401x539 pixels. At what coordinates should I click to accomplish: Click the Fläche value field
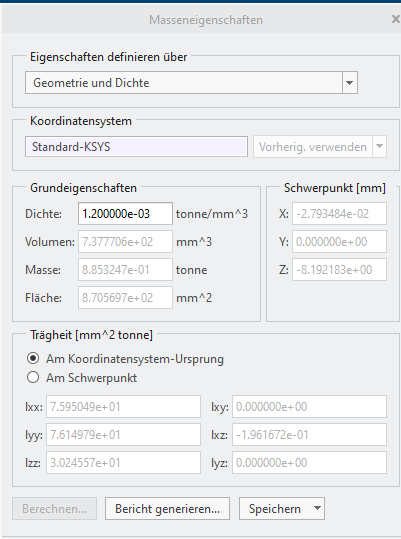tap(125, 298)
